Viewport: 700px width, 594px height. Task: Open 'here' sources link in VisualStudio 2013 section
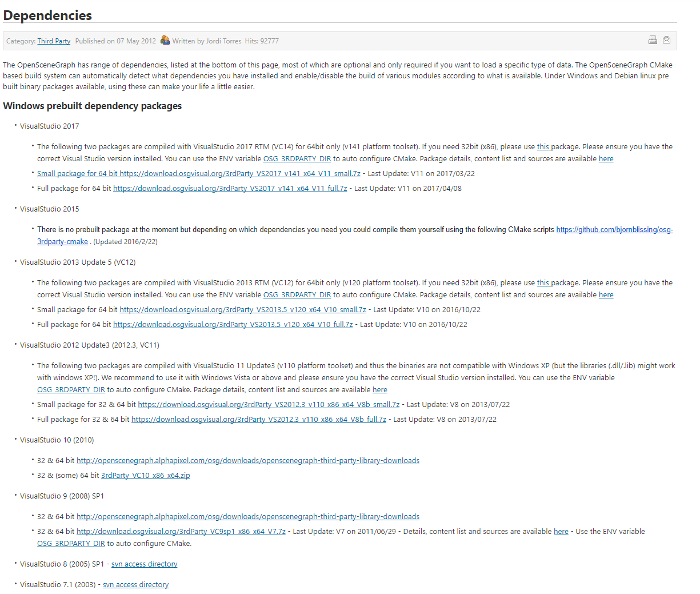pyautogui.click(x=606, y=295)
